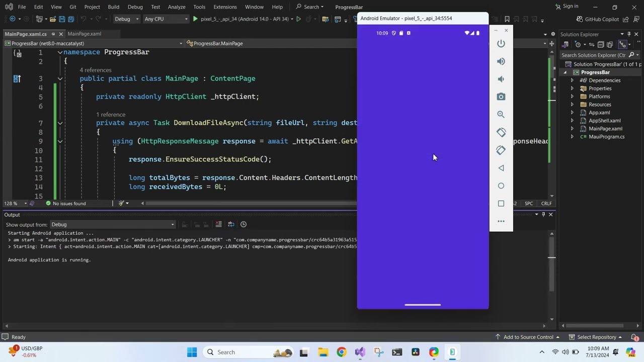Open the Build menu

(113, 7)
